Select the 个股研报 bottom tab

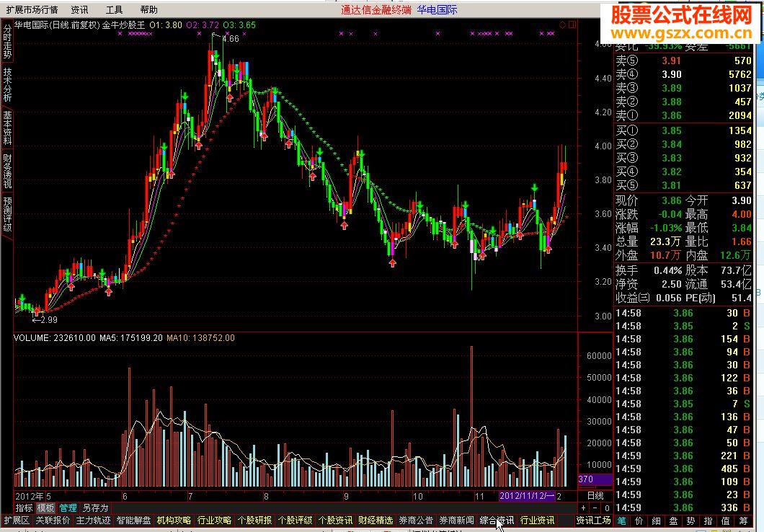[x=255, y=520]
